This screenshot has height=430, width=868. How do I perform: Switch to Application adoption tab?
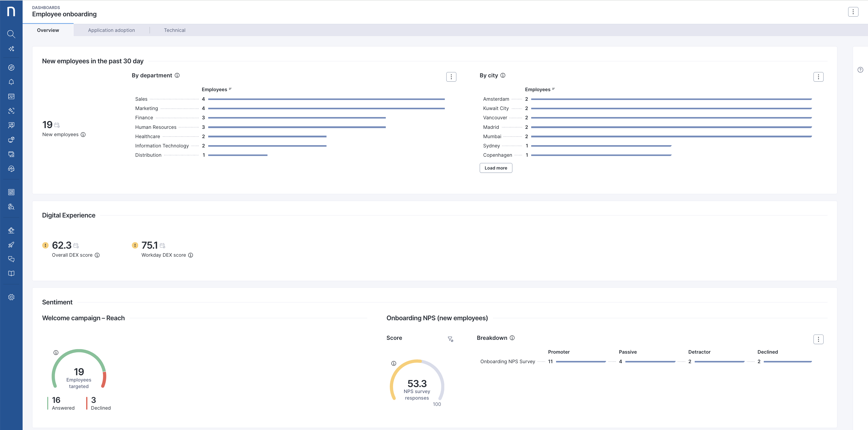(x=111, y=30)
